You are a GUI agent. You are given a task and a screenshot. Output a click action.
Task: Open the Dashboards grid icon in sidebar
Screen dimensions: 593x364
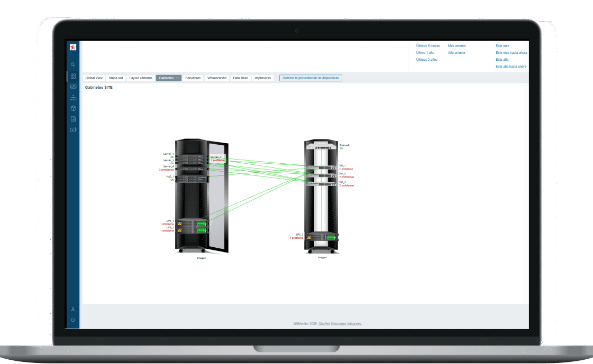73,76
